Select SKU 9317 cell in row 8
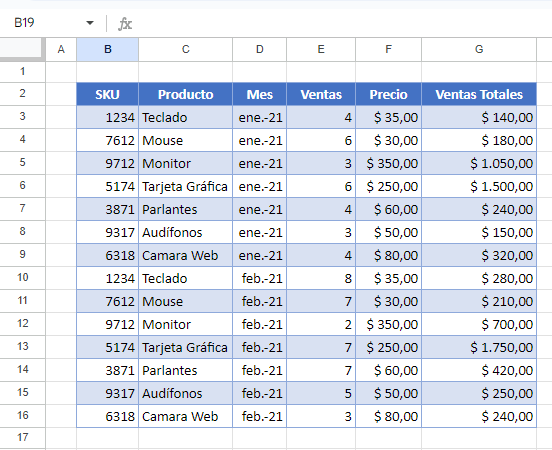This screenshot has width=552, height=450. pyautogui.click(x=107, y=232)
